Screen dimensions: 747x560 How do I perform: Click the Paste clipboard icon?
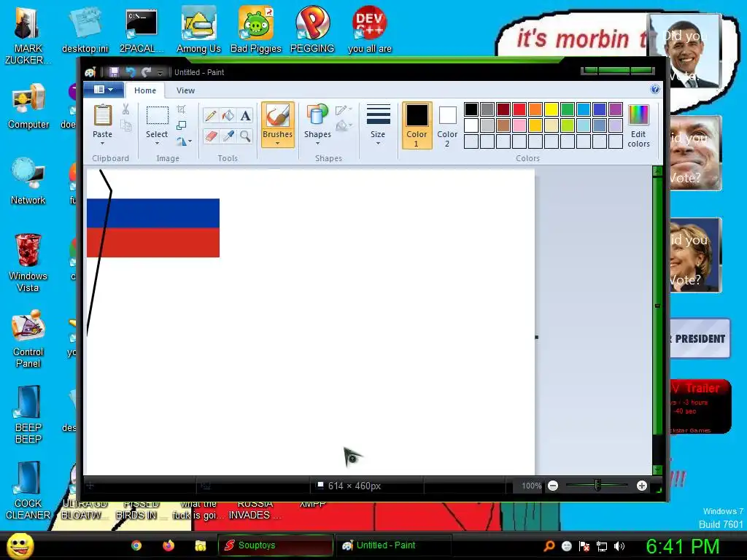pos(102,115)
